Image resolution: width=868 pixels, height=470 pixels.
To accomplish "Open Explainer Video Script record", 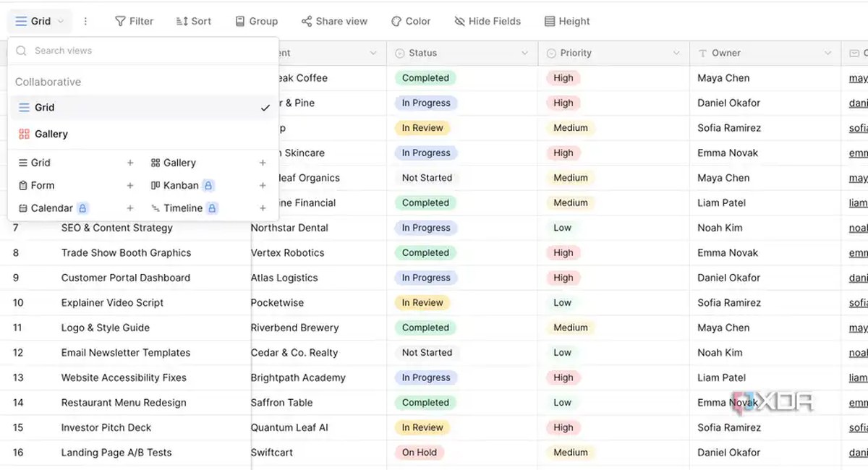I will (112, 303).
